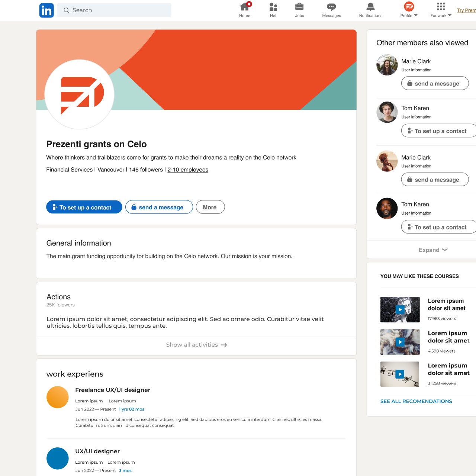
Task: Click the orange Freelance UX/UI designer logo
Action: tap(58, 397)
